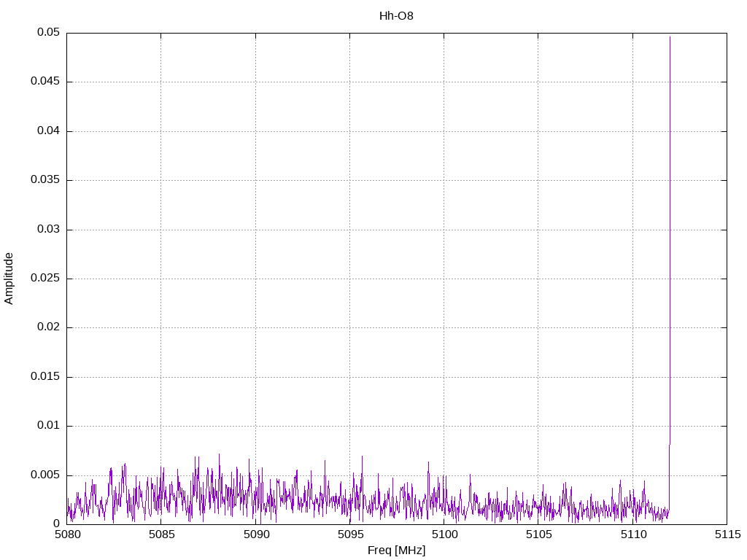Click the 5085 x-axis tick label

point(161,534)
